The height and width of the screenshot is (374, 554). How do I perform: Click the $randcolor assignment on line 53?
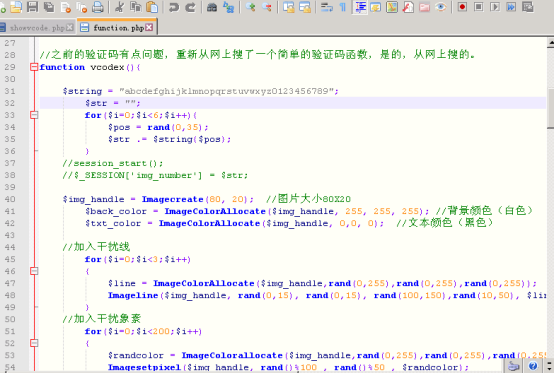[327, 355]
